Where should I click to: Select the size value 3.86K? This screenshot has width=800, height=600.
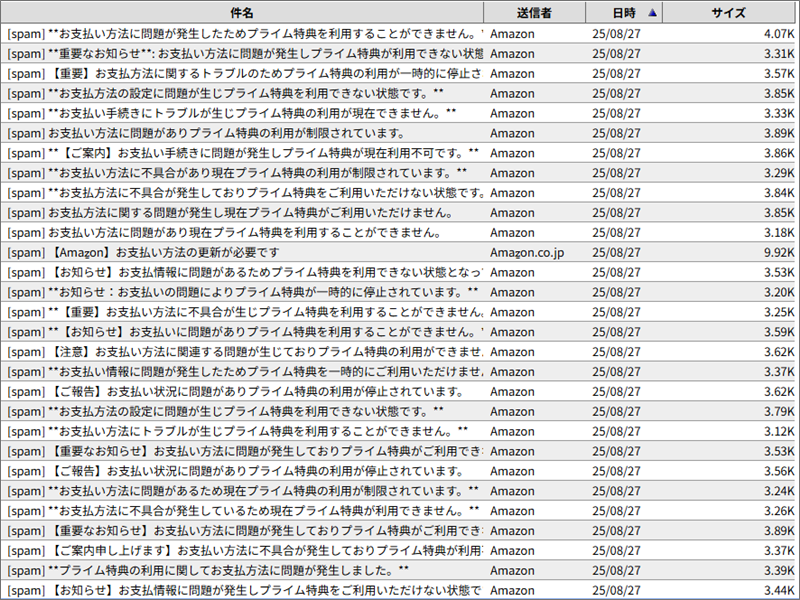point(779,153)
